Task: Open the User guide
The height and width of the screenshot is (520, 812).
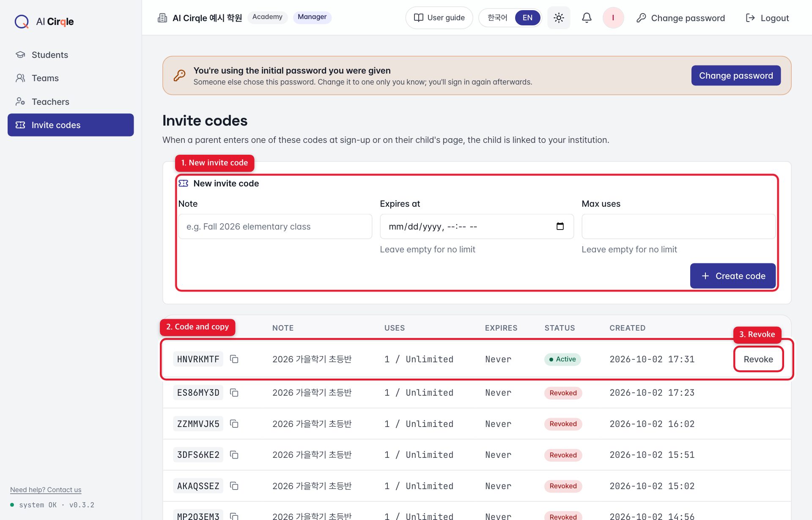Action: (439, 18)
